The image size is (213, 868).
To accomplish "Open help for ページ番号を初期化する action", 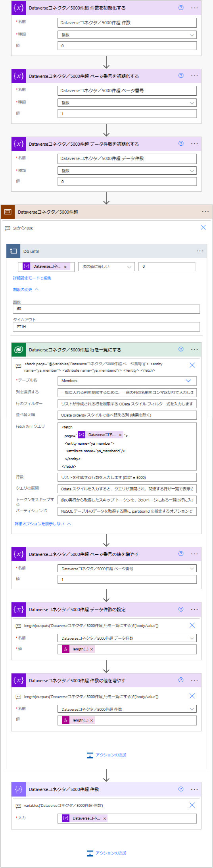I will [x=181, y=75].
